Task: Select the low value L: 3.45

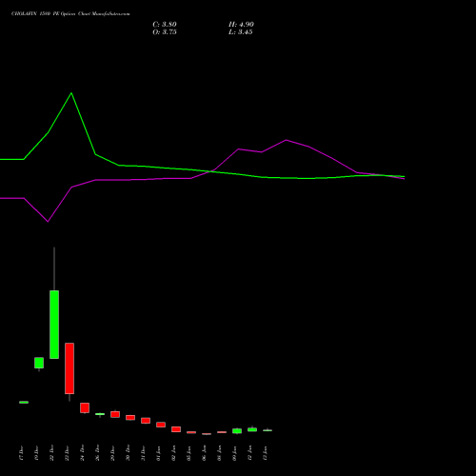Action: coord(241,32)
